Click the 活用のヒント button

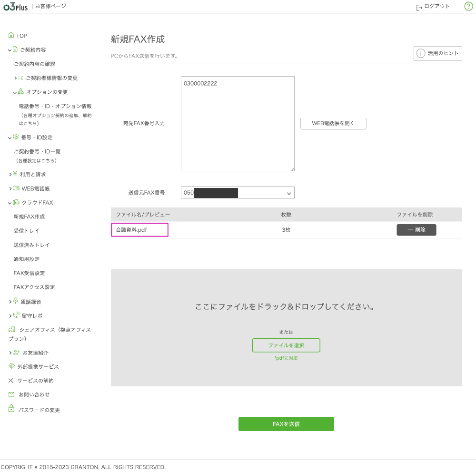(x=437, y=53)
